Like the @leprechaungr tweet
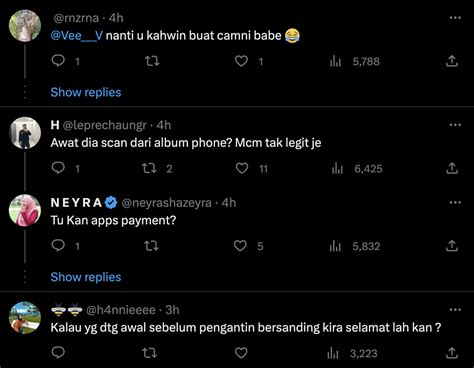 [x=242, y=168]
